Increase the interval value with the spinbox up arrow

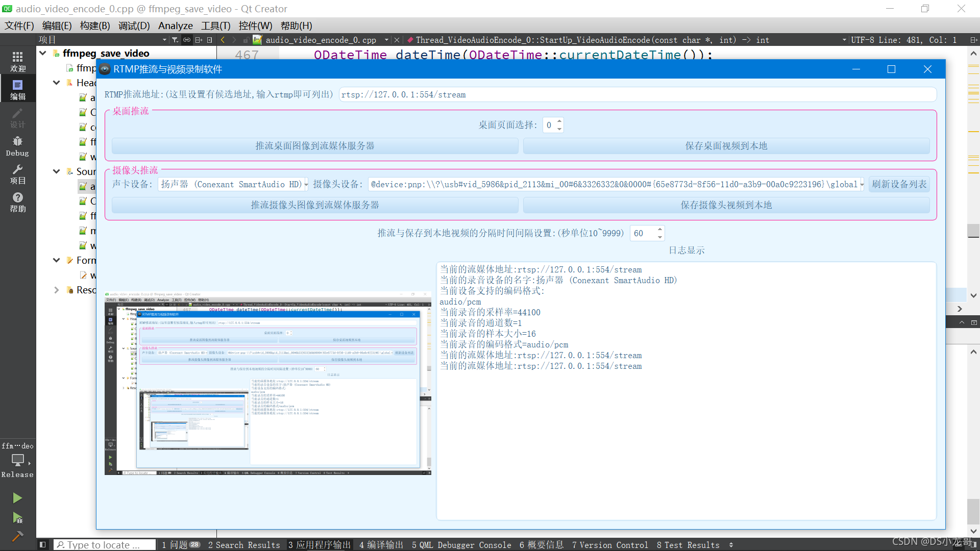pos(659,230)
